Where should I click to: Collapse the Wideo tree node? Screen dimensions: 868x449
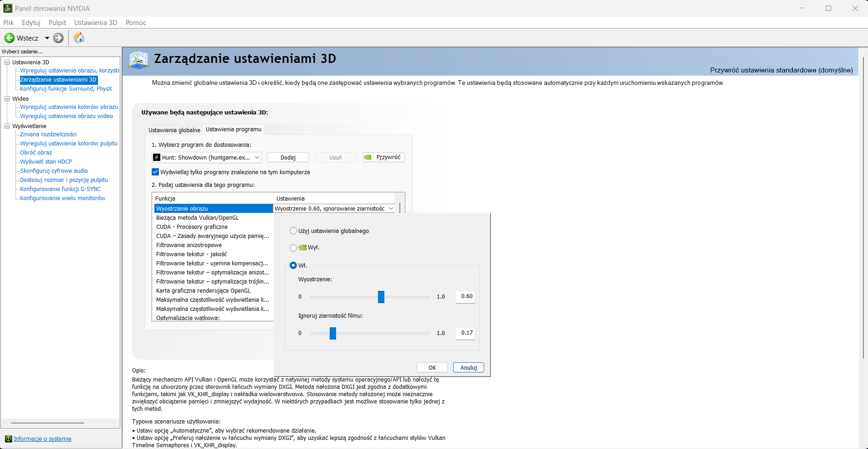(7, 98)
